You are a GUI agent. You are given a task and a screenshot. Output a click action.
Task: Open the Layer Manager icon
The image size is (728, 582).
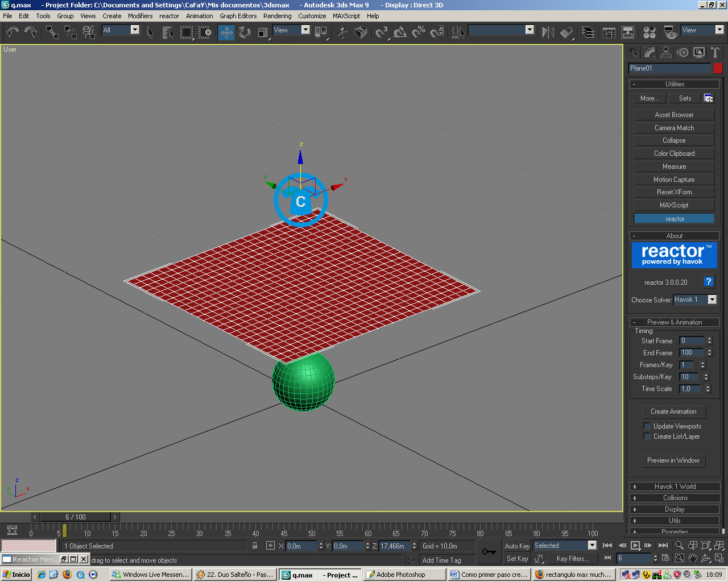coord(588,32)
